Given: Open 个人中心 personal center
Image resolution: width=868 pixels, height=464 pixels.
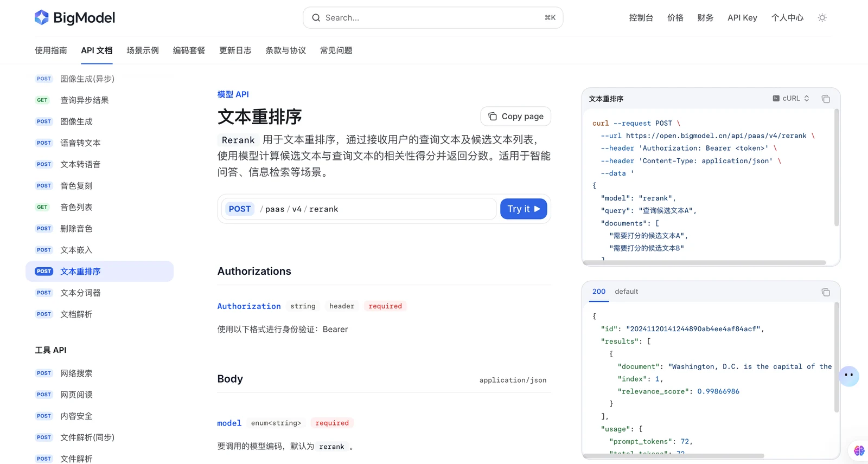Looking at the screenshot, I should (x=787, y=18).
